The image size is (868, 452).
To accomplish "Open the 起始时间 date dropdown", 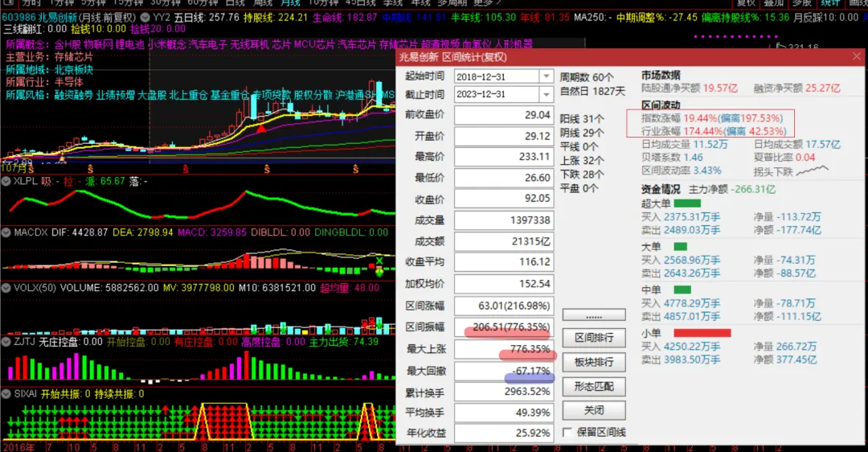I will click(x=547, y=76).
